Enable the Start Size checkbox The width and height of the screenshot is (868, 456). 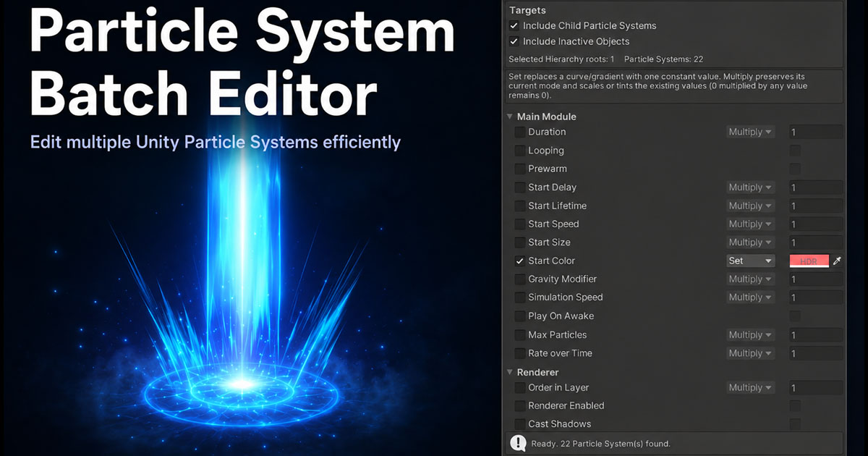tap(520, 242)
